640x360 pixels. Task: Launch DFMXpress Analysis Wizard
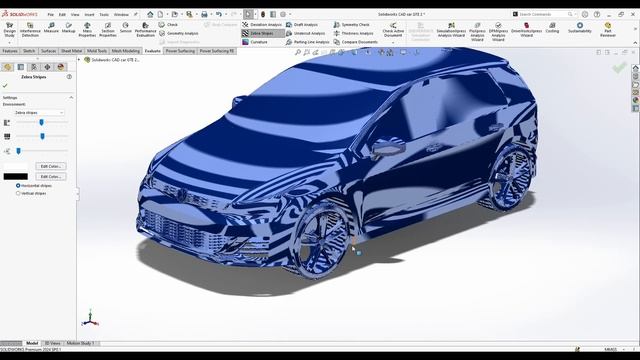click(498, 32)
